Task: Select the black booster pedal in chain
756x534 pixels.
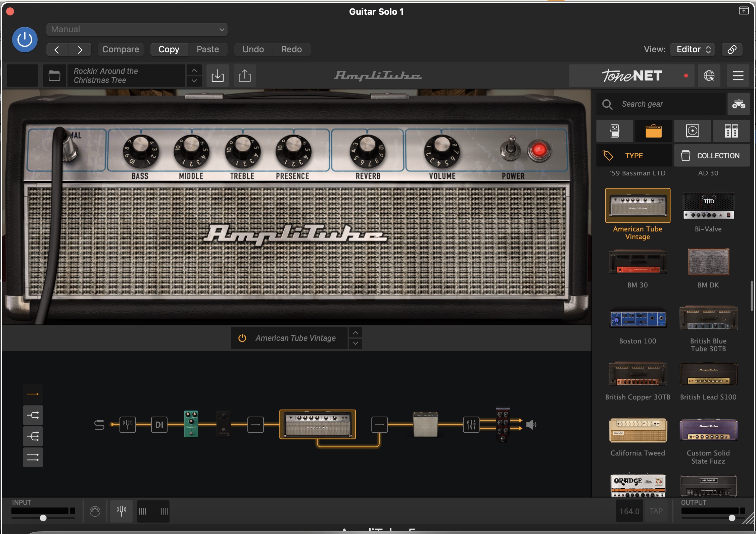Action: pyautogui.click(x=224, y=424)
